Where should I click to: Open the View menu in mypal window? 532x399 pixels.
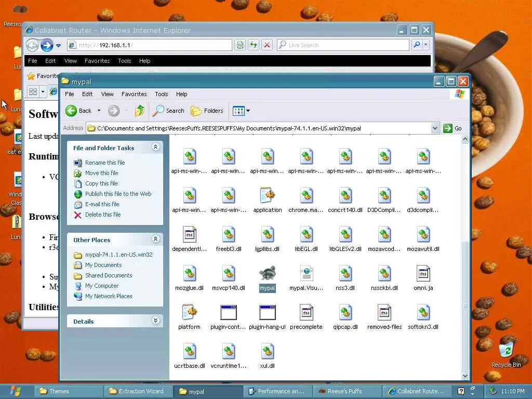107,94
